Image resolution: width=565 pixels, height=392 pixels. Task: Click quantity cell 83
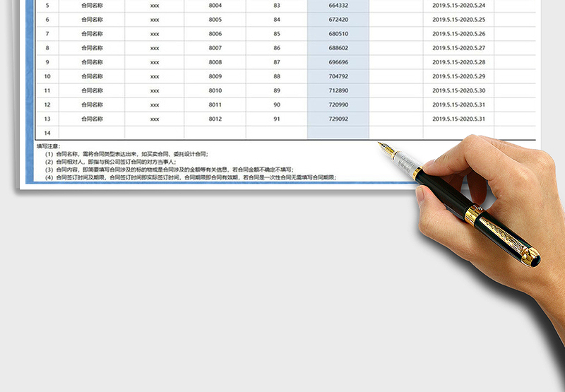[277, 6]
